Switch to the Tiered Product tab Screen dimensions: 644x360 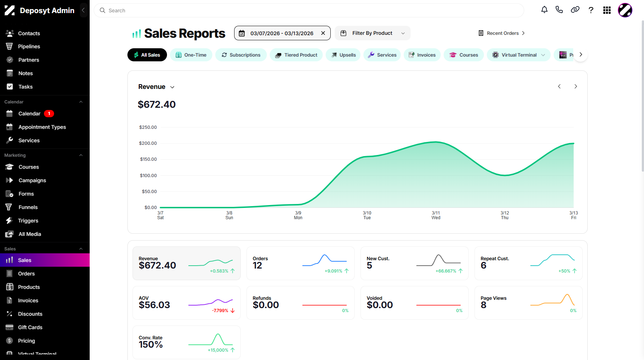[x=296, y=55]
